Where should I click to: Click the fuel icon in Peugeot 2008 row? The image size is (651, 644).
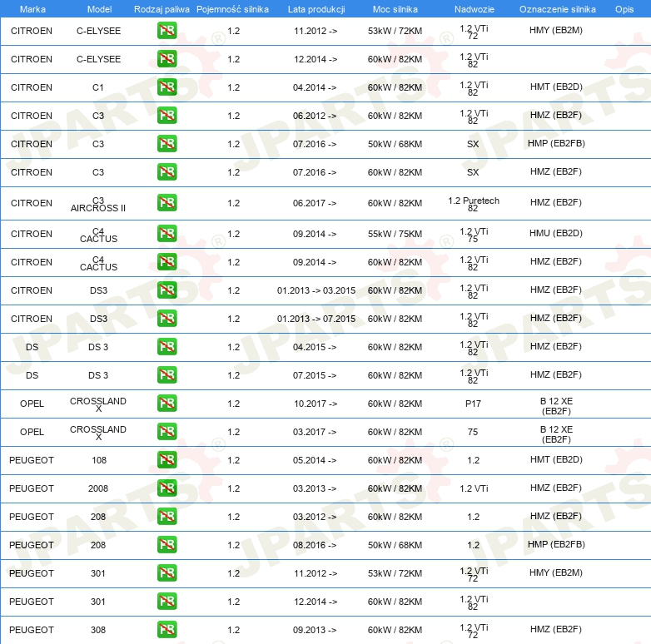click(x=166, y=488)
